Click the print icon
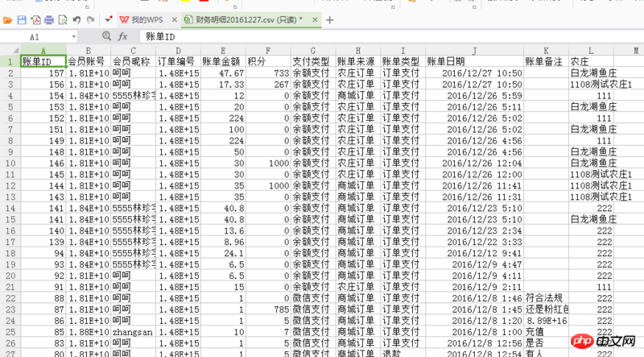 (x=49, y=19)
